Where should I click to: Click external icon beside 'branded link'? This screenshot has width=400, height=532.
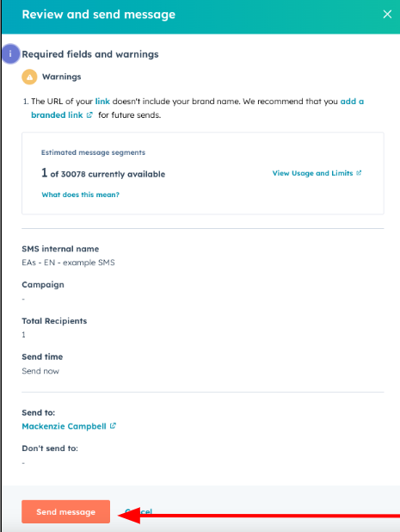(89, 115)
